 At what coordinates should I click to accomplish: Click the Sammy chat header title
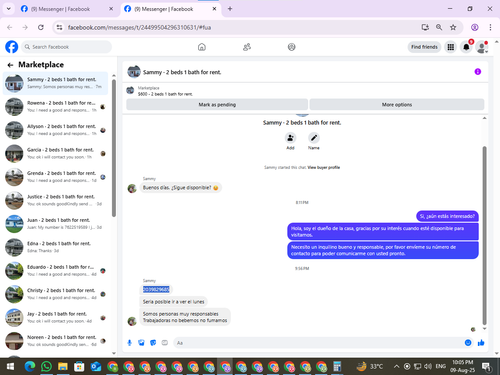pyautogui.click(x=182, y=72)
